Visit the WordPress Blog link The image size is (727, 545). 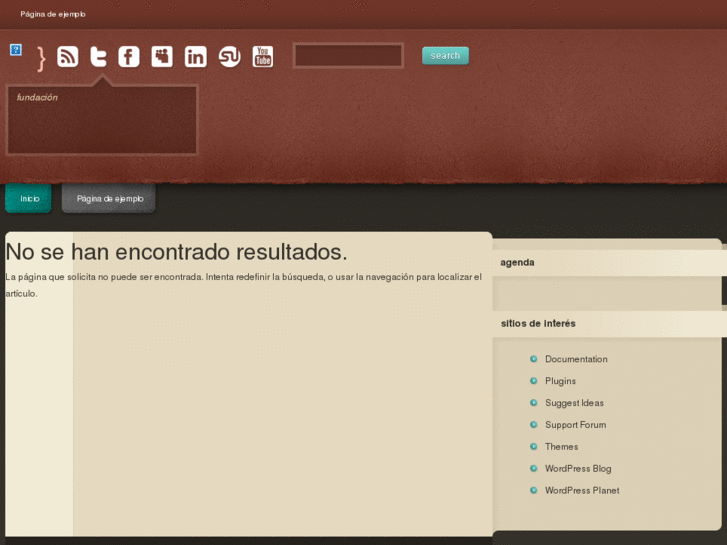click(578, 468)
